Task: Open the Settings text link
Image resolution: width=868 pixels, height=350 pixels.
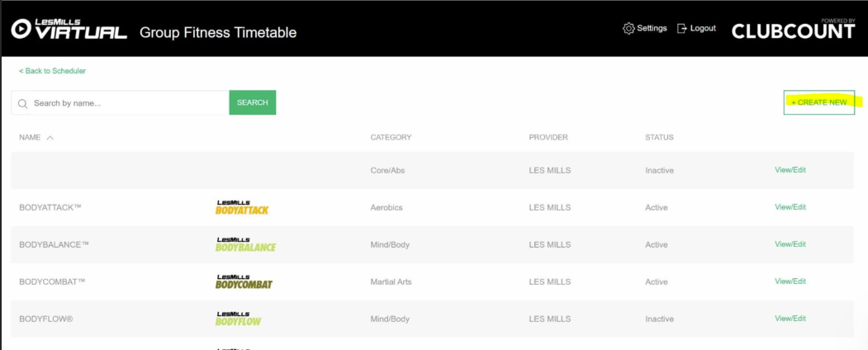Action: 652,28
